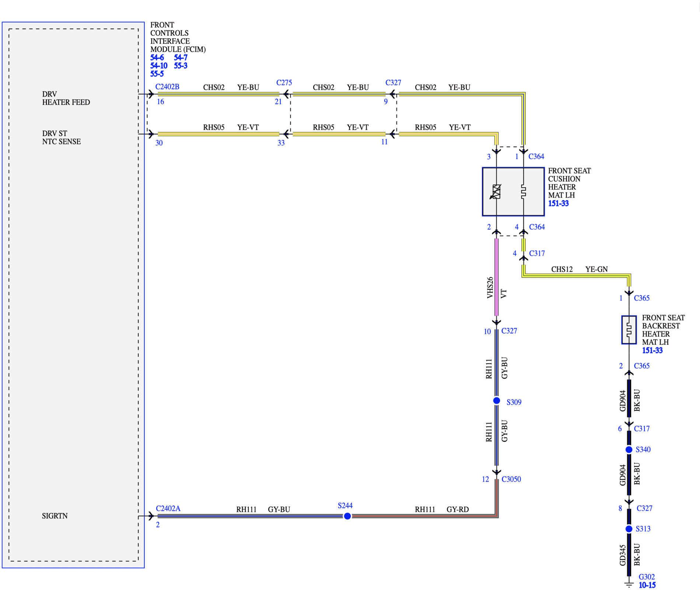Screen dimensions: 700x599
Task: Select backrest heater mat LH component box
Action: 629,330
